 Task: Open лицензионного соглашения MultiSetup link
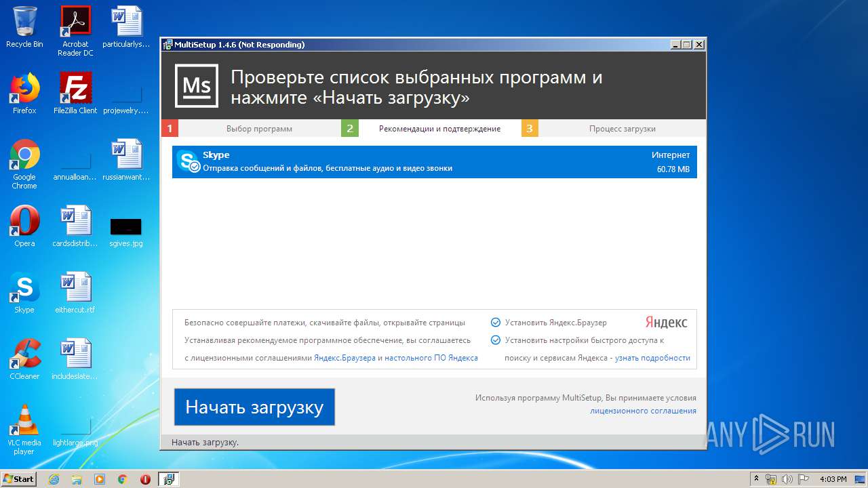coord(643,411)
